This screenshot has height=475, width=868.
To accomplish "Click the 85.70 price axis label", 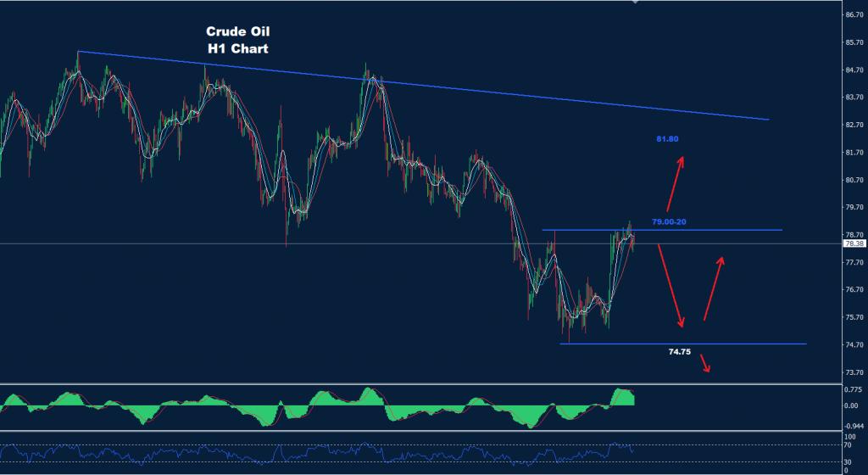I will (x=854, y=42).
